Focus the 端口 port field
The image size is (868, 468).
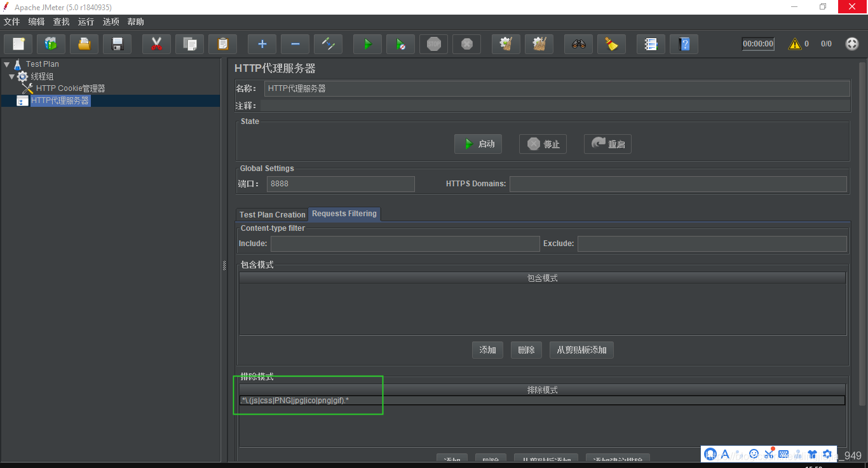[x=341, y=184]
